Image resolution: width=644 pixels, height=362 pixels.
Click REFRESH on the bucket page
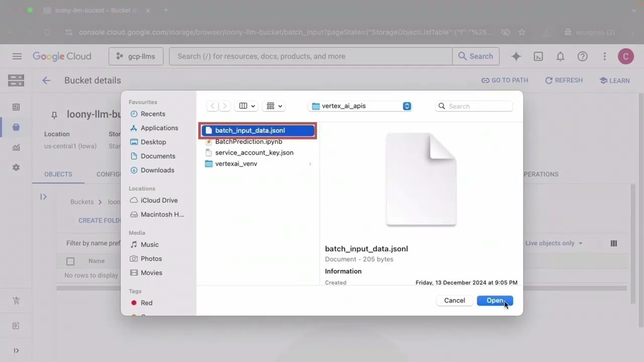point(564,80)
